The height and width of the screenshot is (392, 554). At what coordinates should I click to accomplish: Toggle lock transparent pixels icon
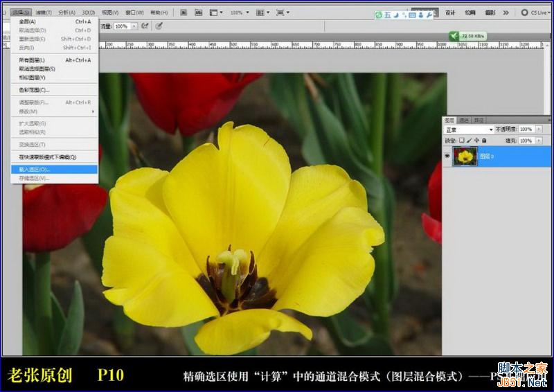462,141
